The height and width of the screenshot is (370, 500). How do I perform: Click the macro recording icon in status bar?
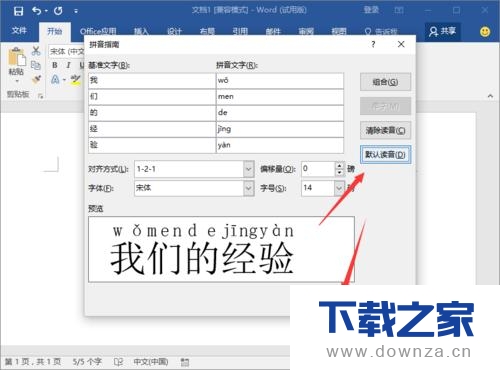[x=185, y=362]
